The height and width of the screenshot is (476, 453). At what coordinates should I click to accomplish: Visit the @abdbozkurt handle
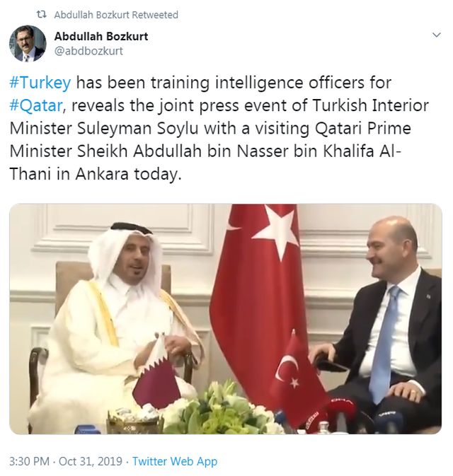[88, 51]
